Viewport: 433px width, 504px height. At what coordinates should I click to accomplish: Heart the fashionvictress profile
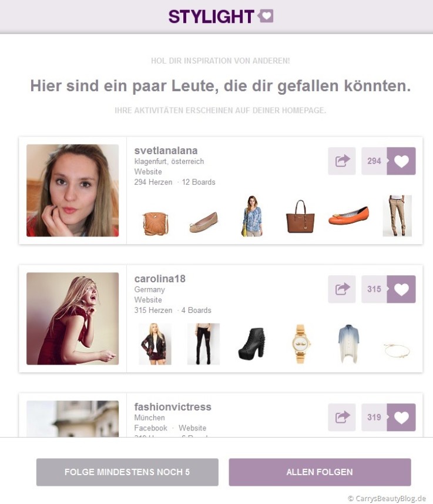pyautogui.click(x=401, y=417)
